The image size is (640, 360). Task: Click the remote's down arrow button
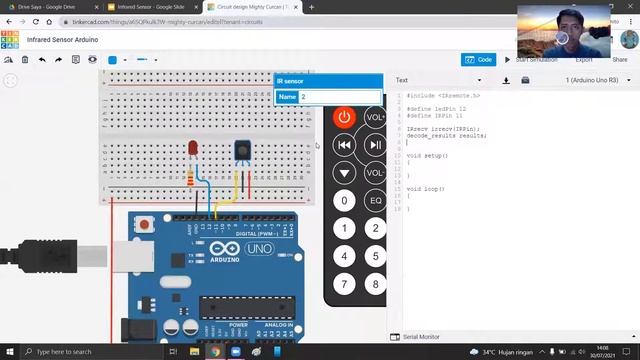344,173
